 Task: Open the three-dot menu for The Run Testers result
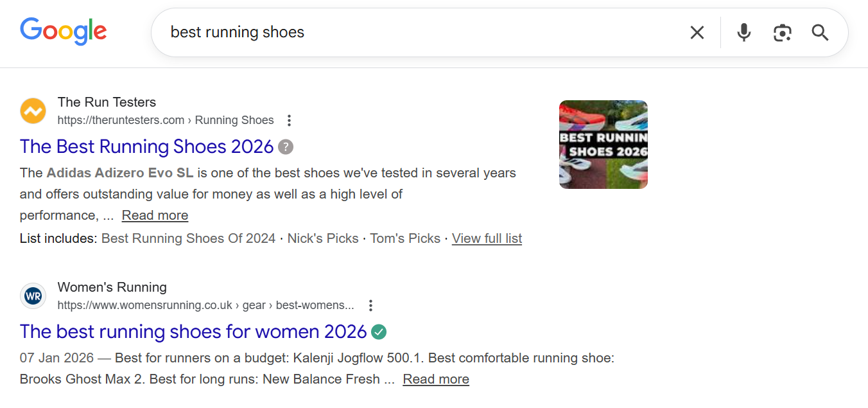point(289,120)
